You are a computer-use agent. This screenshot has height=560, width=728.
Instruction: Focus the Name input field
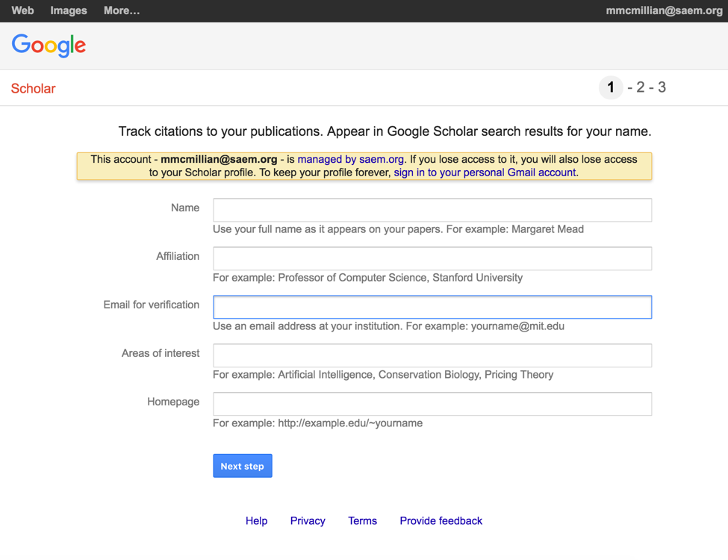point(432,210)
